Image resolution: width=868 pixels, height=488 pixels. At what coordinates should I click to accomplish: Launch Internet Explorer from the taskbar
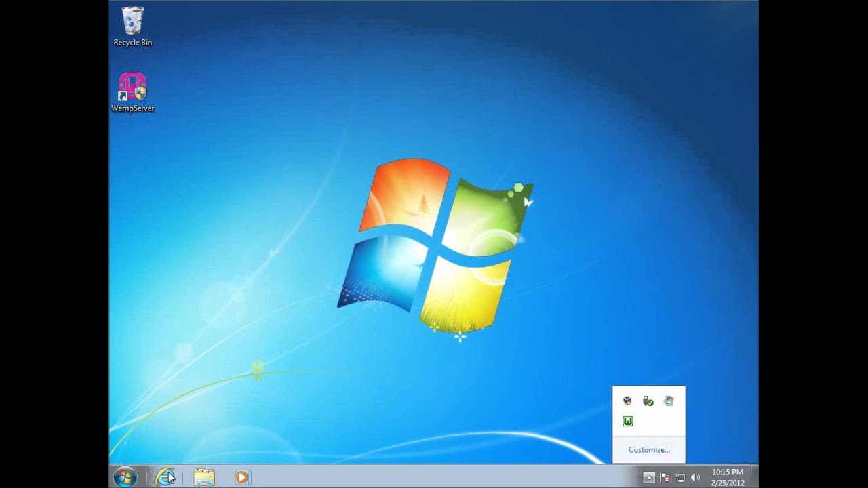[165, 477]
